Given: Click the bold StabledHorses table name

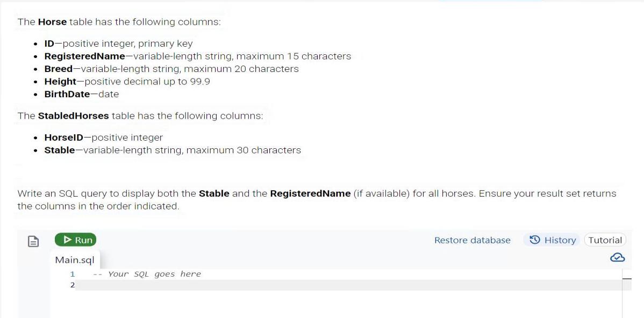Looking at the screenshot, I should 73,116.
